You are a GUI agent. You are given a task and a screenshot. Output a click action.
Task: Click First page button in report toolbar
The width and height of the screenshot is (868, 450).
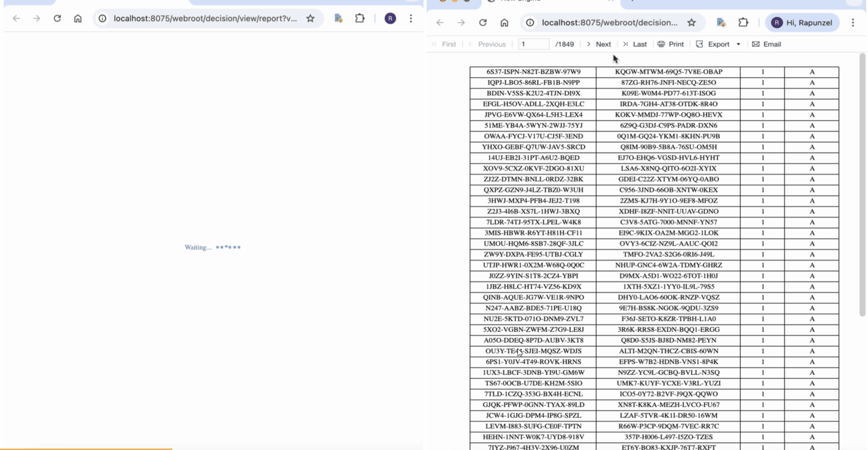click(444, 44)
